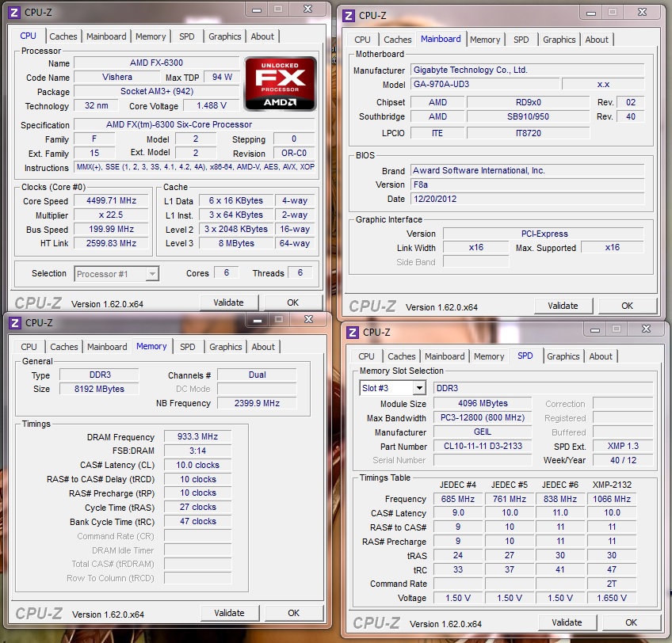Click Validate in the Memory window

click(x=230, y=613)
